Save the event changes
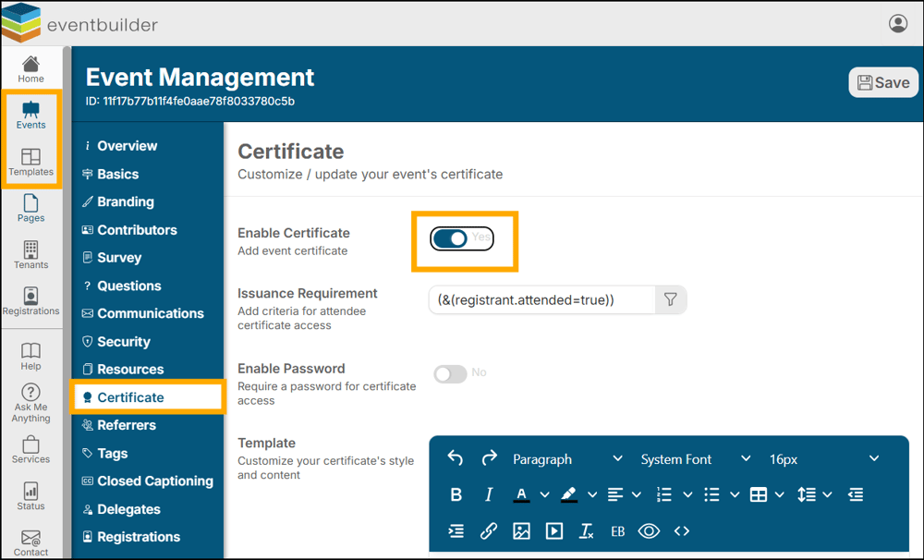The width and height of the screenshot is (924, 560). tap(883, 82)
